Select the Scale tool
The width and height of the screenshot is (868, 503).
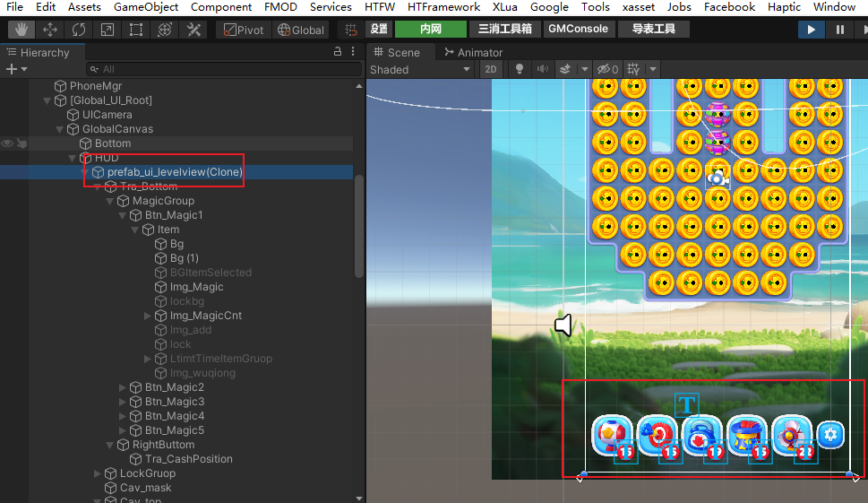(107, 30)
